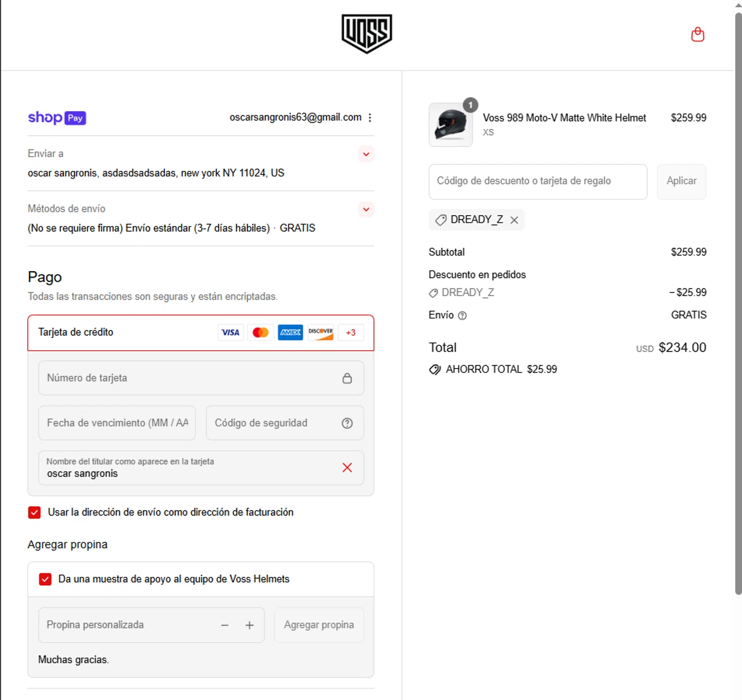742x700 pixels.
Task: Click the Aplicar discount button
Action: [x=682, y=182]
